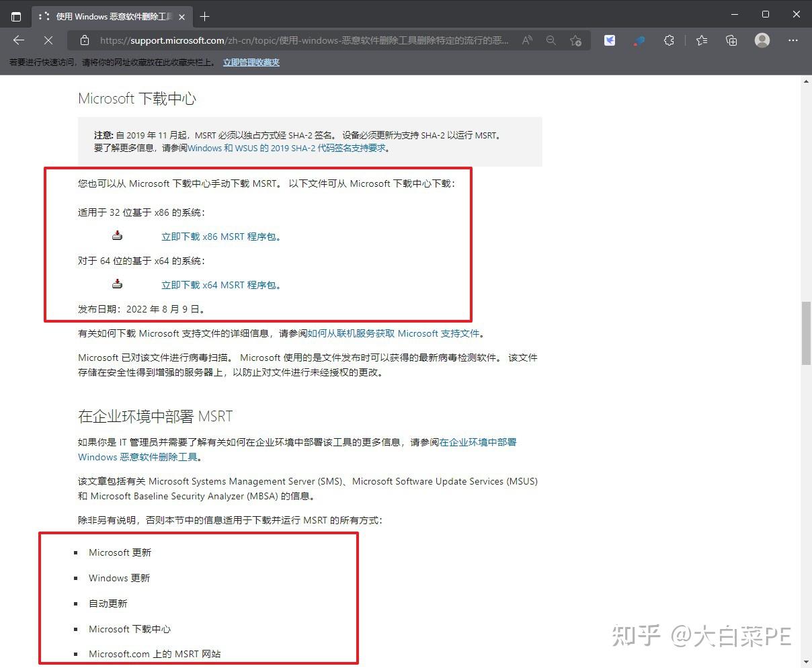Open 如何从联机服务获取 Microsoft 支持文件 link
Screen dimensions: 812x668
394,333
